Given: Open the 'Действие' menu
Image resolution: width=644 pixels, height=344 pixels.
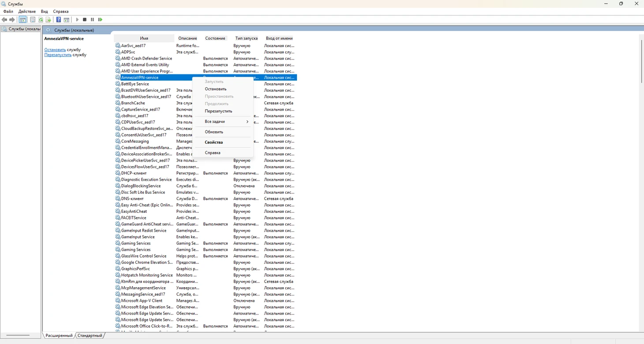Looking at the screenshot, I should [27, 11].
